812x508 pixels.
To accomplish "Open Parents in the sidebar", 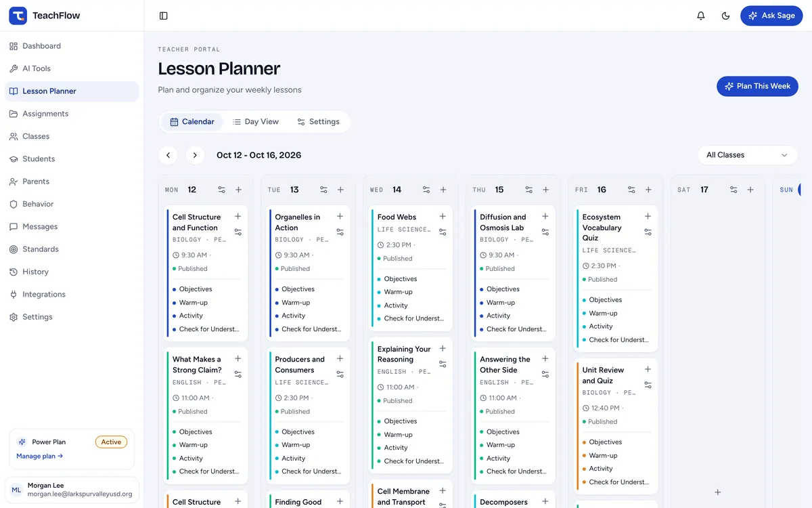I will coord(72,182).
